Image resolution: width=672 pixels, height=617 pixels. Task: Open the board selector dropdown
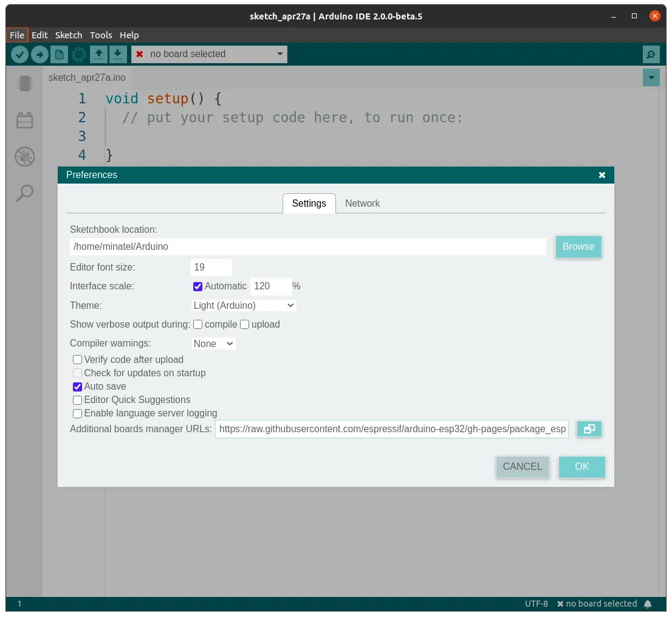click(x=209, y=54)
